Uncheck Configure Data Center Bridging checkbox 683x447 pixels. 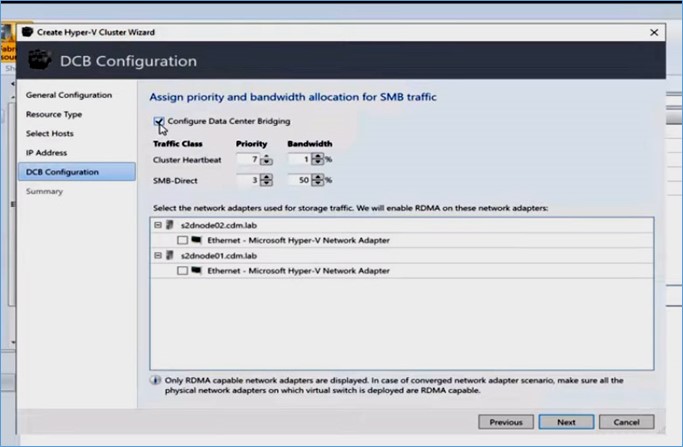[159, 121]
